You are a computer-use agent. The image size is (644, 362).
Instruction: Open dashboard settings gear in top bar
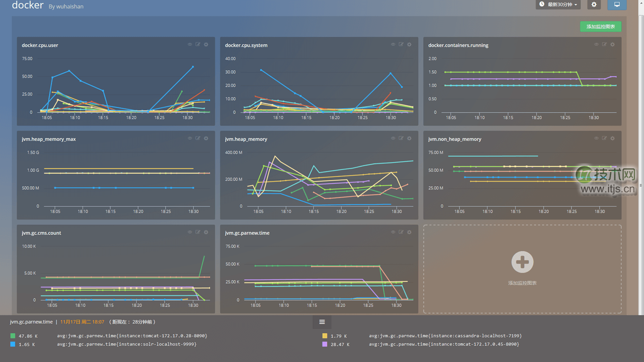pos(594,4)
